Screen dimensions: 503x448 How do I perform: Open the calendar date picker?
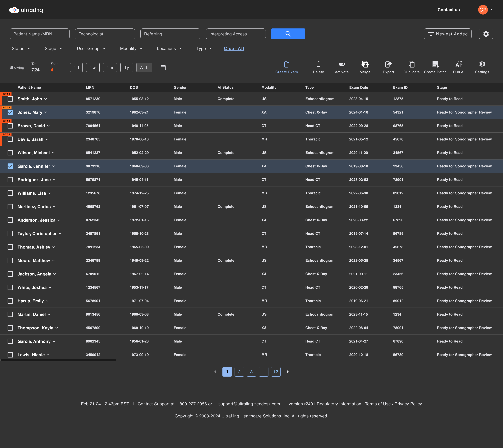163,67
